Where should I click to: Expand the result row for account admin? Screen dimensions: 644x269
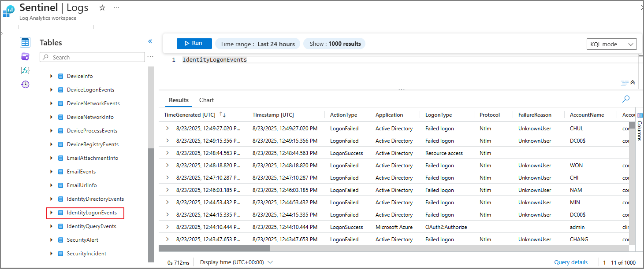[x=168, y=227]
